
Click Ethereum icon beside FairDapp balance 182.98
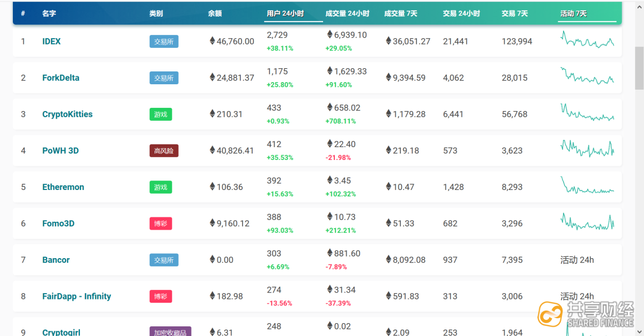(212, 296)
